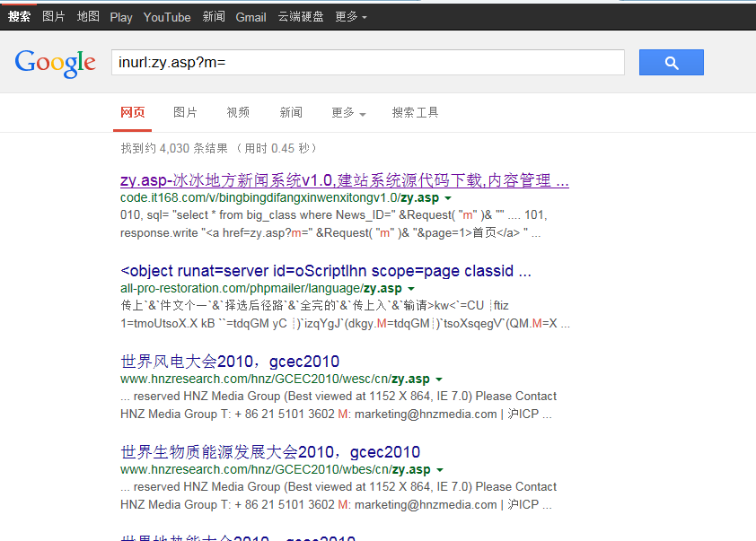The width and height of the screenshot is (756, 541).
Task: Expand the arrow beside the wbes/cn/zy.asp URL
Action: 440,470
